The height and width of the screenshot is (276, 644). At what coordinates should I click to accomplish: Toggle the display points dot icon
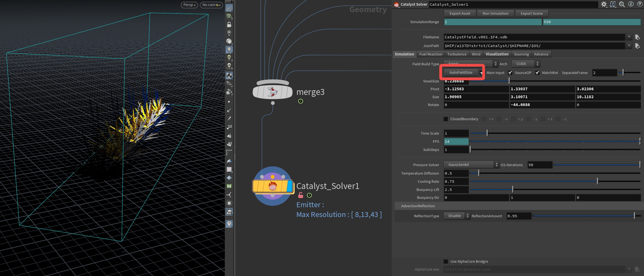pyautogui.click(x=229, y=102)
